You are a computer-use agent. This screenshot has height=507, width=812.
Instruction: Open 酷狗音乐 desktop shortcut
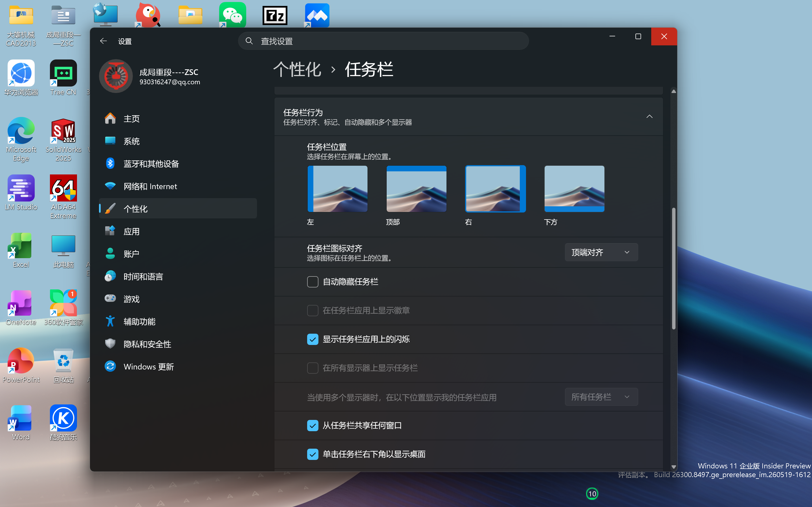[x=63, y=423]
